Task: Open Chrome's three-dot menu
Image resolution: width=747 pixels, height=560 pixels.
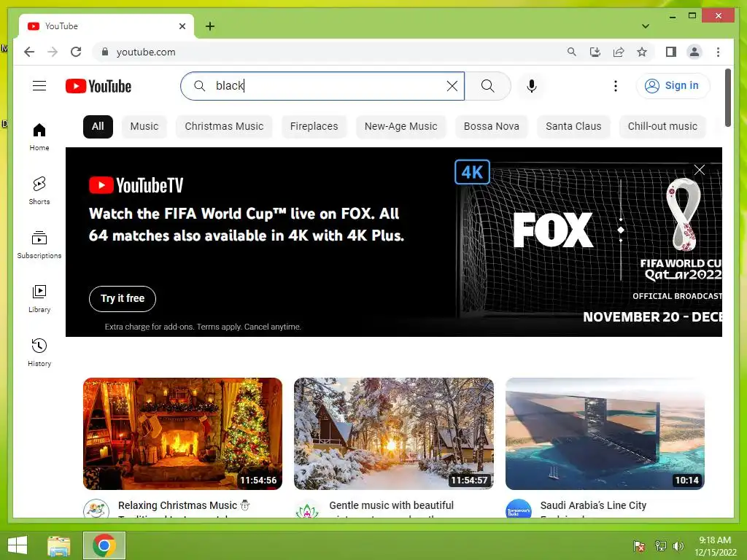Action: coord(718,52)
